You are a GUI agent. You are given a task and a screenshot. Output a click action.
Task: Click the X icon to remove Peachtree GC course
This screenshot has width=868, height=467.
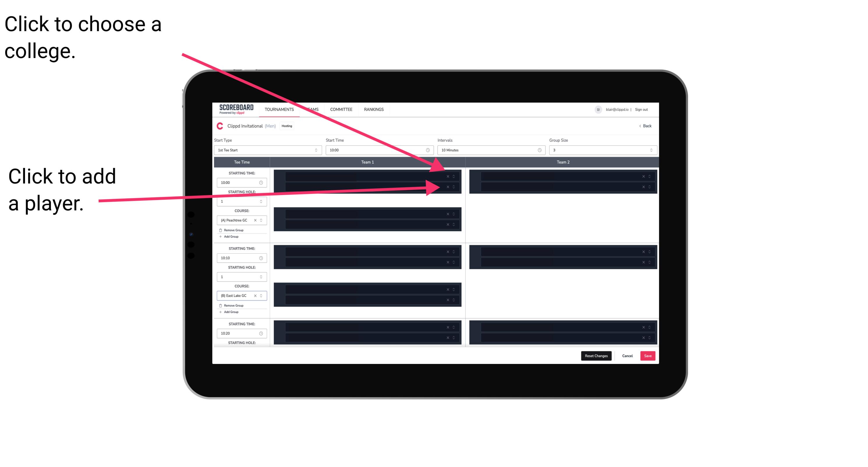pos(257,220)
